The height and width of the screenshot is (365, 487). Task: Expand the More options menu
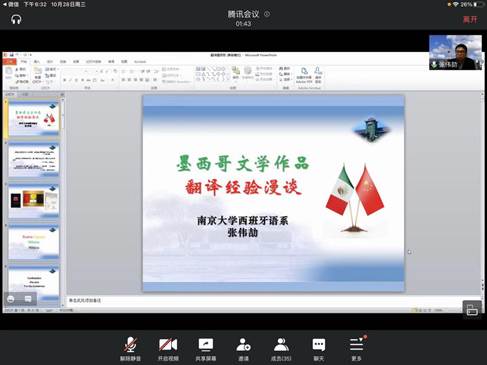pyautogui.click(x=356, y=349)
